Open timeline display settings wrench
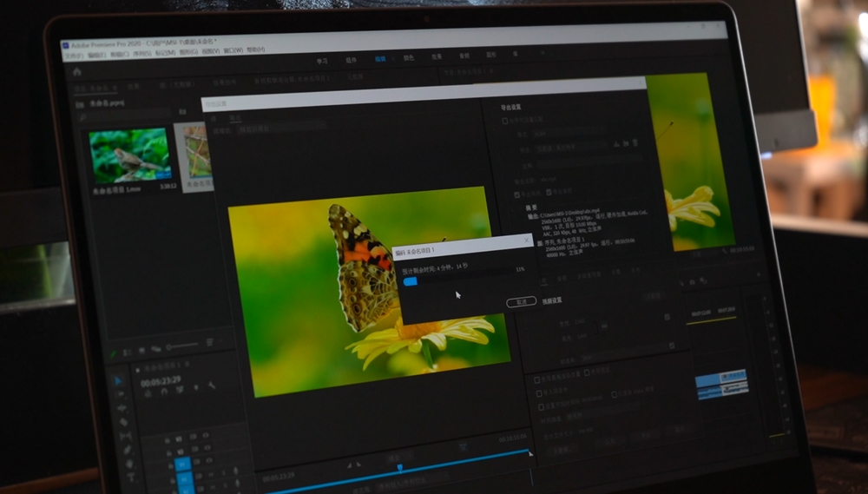The width and height of the screenshot is (868, 494). point(212,385)
